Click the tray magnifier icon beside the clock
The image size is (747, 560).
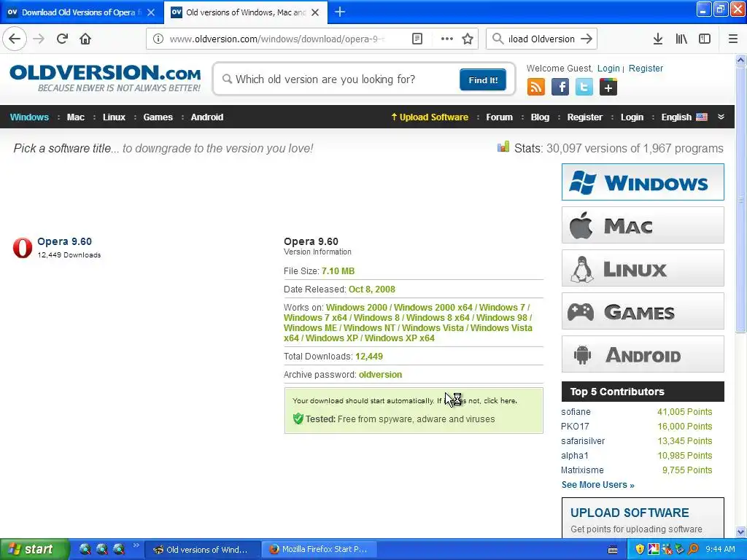[693, 549]
